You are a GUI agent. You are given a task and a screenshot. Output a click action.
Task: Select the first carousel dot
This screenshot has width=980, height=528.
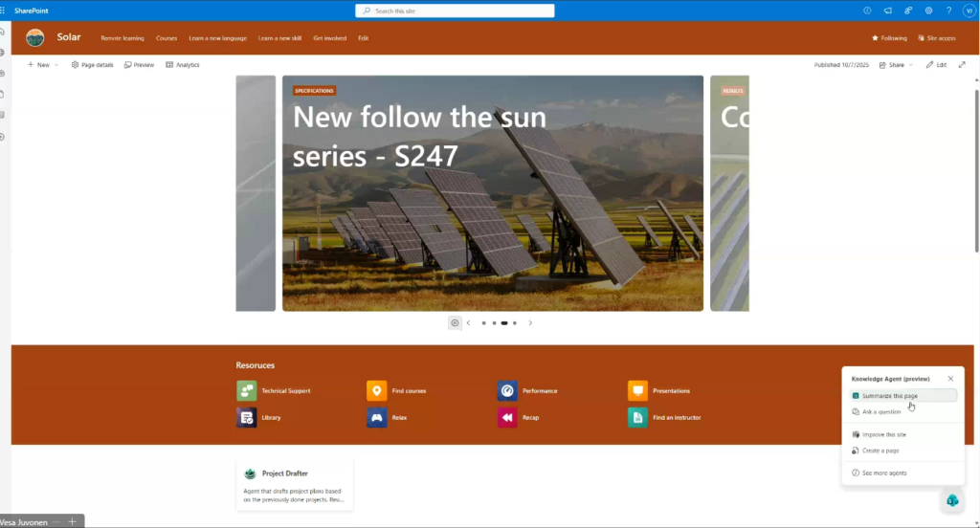tap(483, 323)
